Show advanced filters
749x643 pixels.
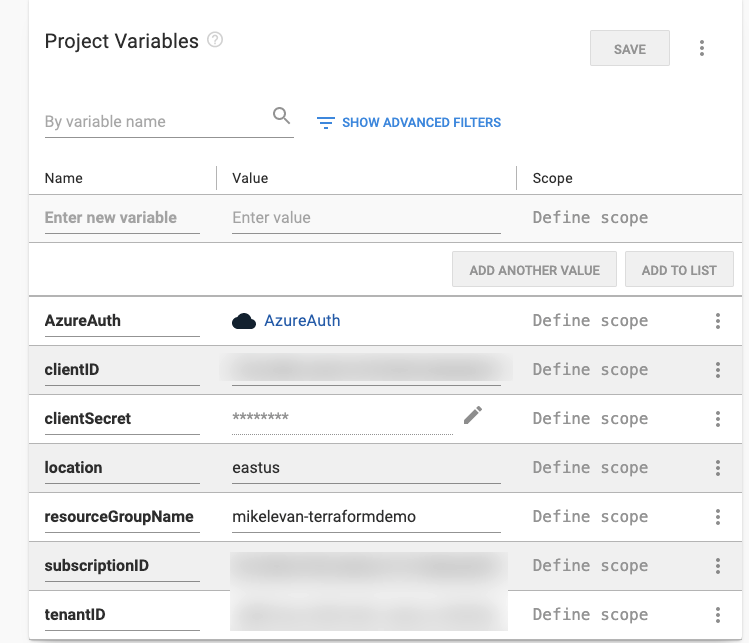pos(409,123)
